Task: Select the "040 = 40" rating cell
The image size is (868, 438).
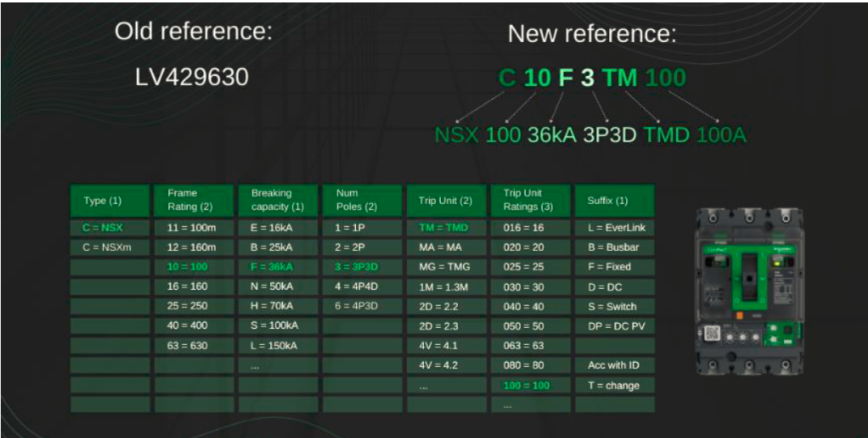Action: [531, 306]
